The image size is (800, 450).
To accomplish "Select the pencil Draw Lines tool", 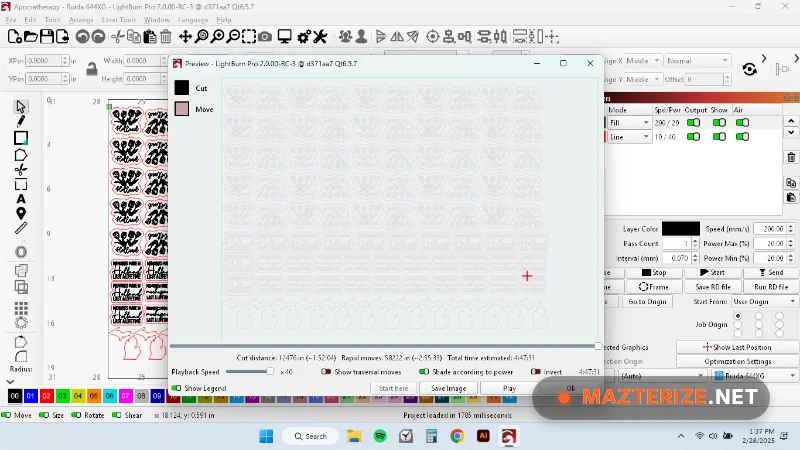I will [x=21, y=121].
